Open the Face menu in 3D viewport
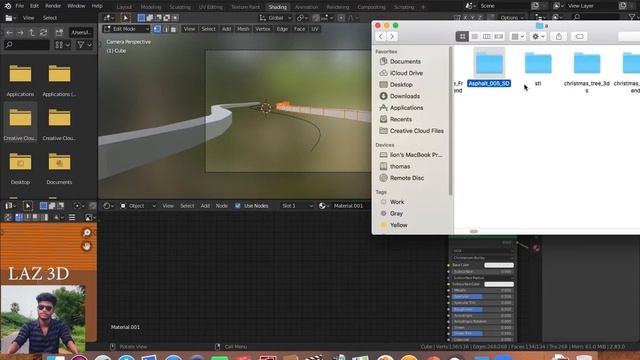Screen dimensions: 640x360 (x=299, y=29)
